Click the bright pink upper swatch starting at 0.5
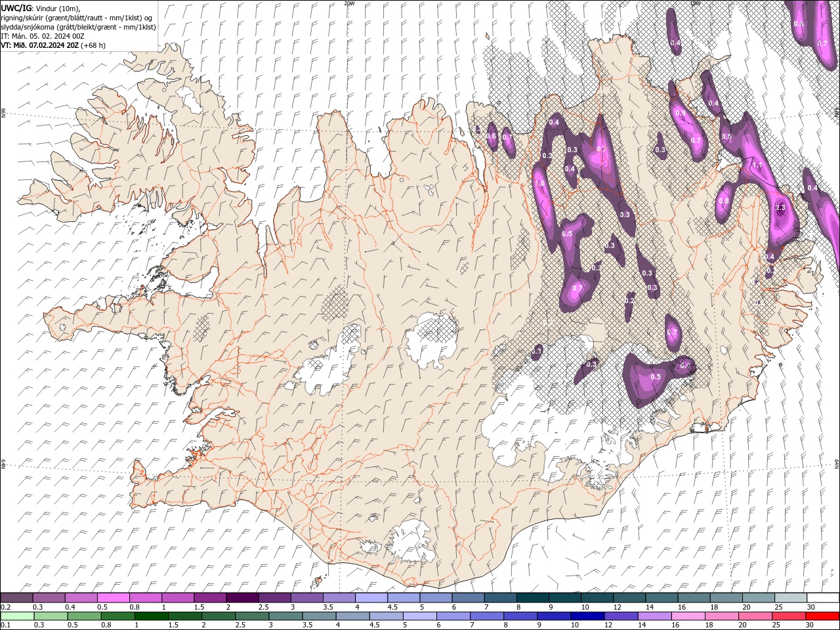The width and height of the screenshot is (840, 630). 114,598
